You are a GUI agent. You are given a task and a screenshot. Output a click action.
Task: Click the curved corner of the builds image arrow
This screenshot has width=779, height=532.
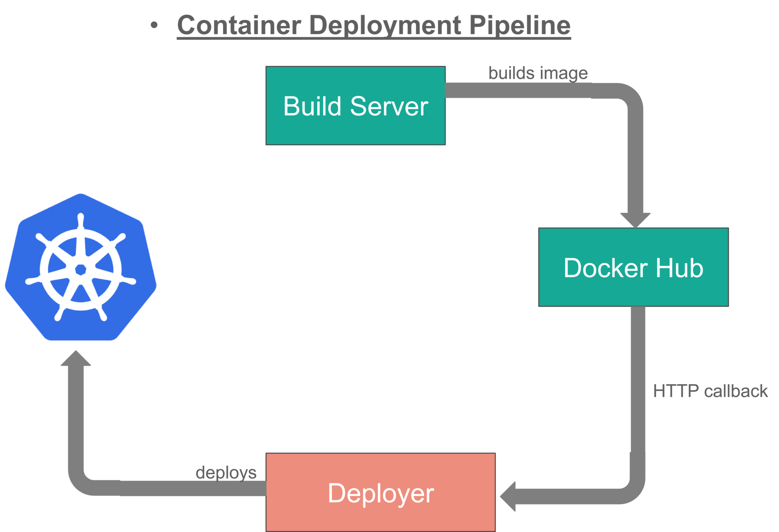[x=631, y=91]
